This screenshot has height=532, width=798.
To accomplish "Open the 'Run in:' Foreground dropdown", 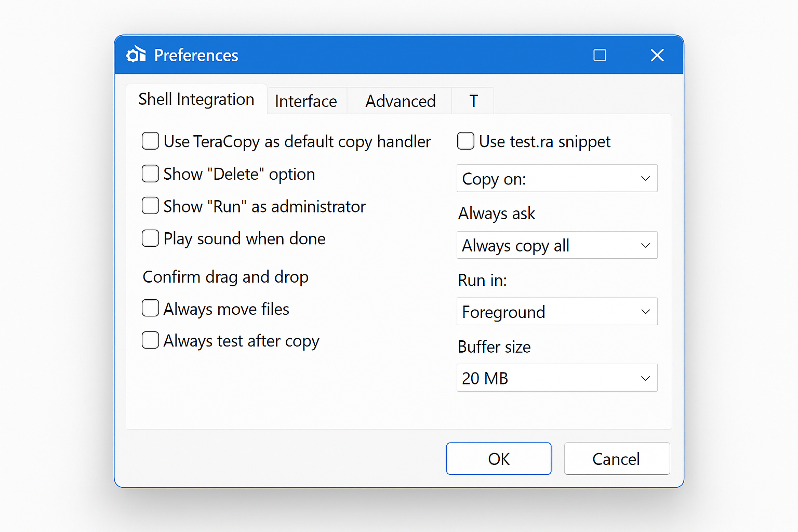I will click(556, 312).
